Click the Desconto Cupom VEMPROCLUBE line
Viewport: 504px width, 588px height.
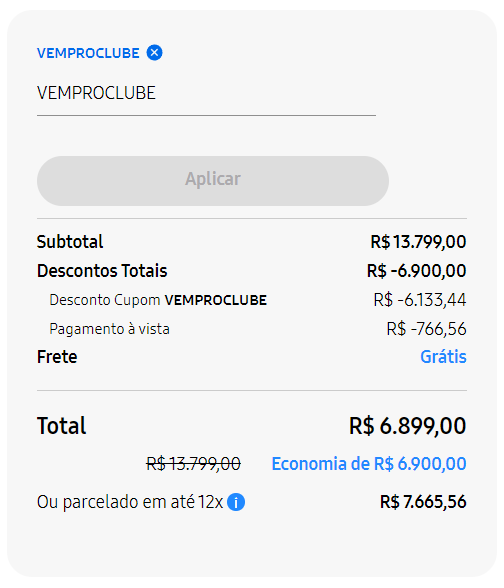click(158, 300)
